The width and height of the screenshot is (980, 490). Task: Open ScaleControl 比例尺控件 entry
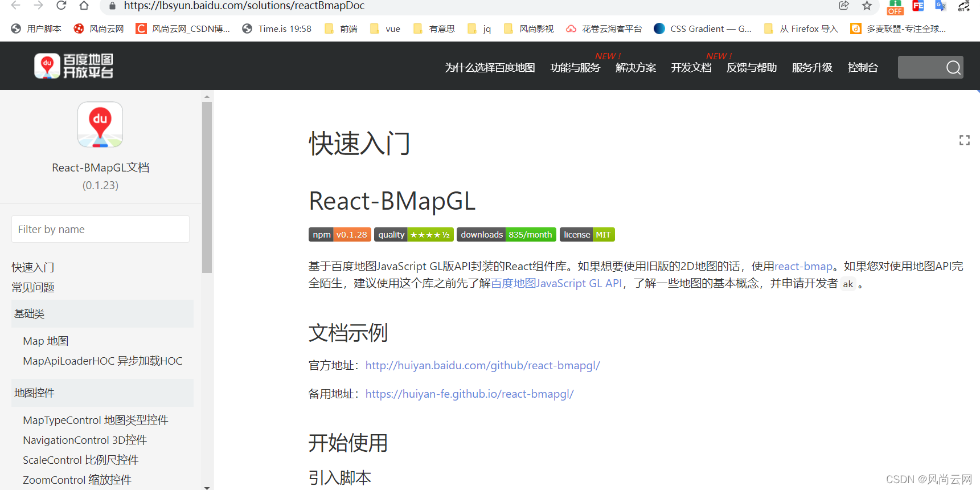pos(81,460)
